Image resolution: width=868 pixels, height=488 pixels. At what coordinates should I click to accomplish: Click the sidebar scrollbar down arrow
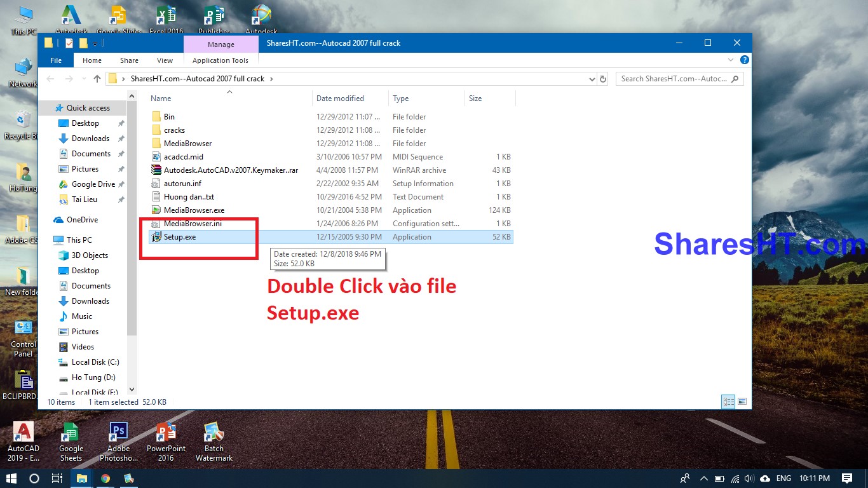132,390
